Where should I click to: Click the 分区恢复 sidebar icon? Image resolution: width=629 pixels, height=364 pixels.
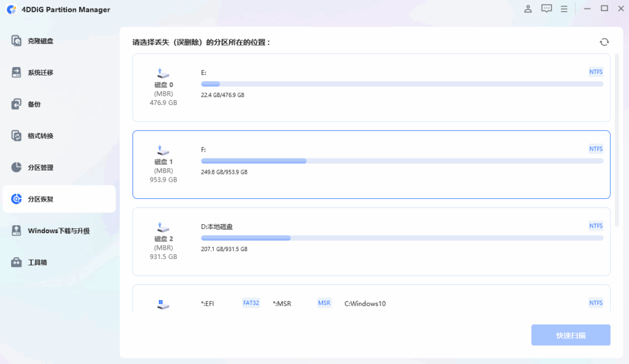(17, 199)
